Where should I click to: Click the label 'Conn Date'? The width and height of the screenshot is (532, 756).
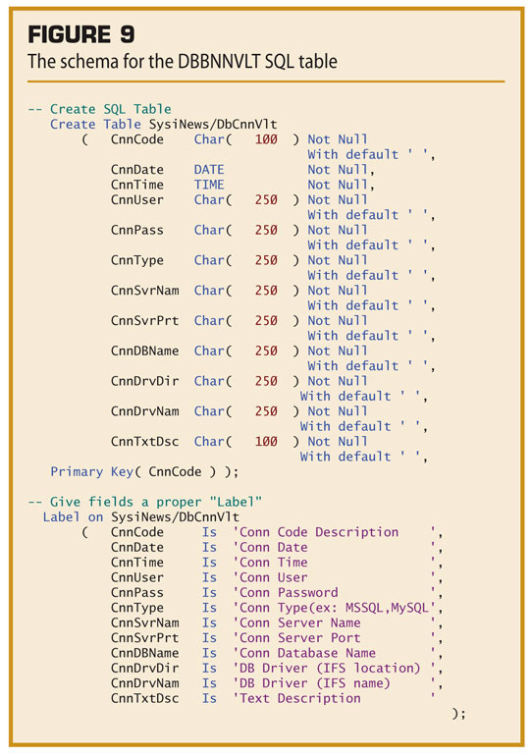(273, 547)
